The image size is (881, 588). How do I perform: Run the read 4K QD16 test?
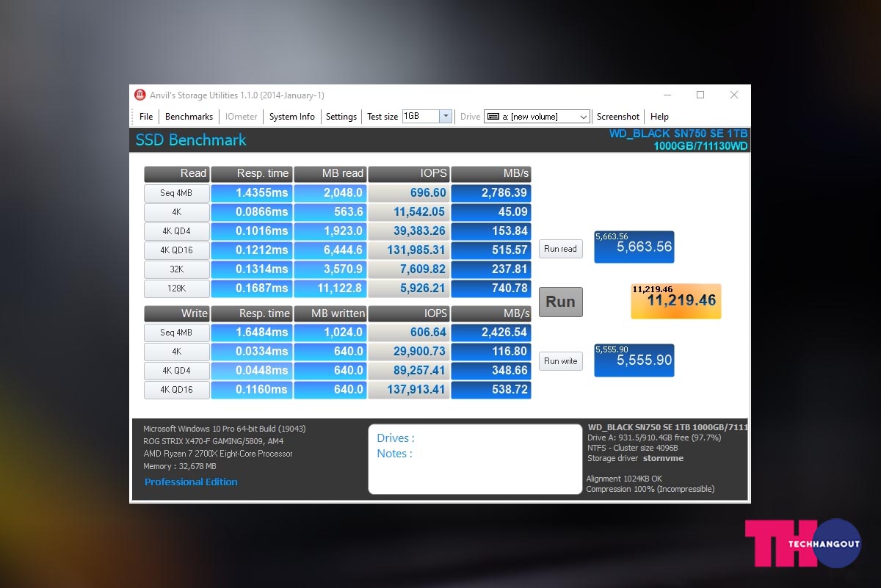coord(177,250)
